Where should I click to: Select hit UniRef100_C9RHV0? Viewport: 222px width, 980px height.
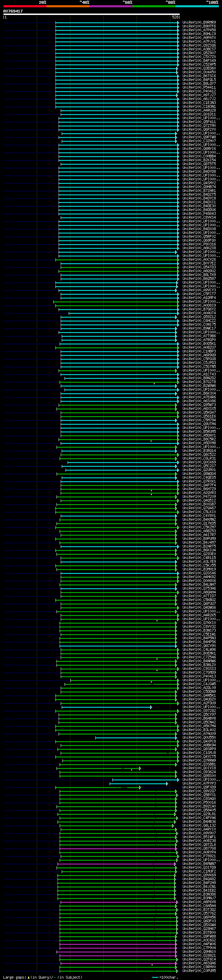pos(199,967)
